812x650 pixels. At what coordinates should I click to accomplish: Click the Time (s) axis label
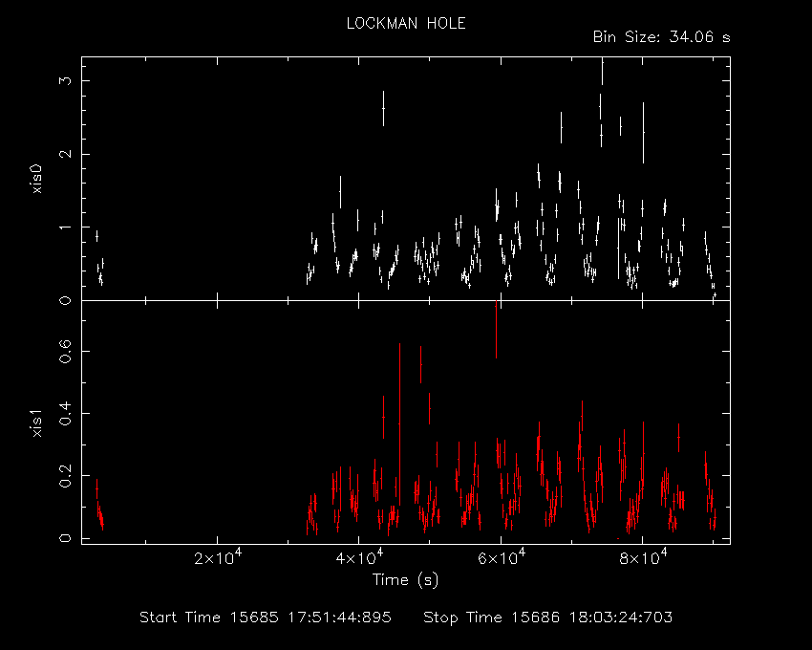405,579
